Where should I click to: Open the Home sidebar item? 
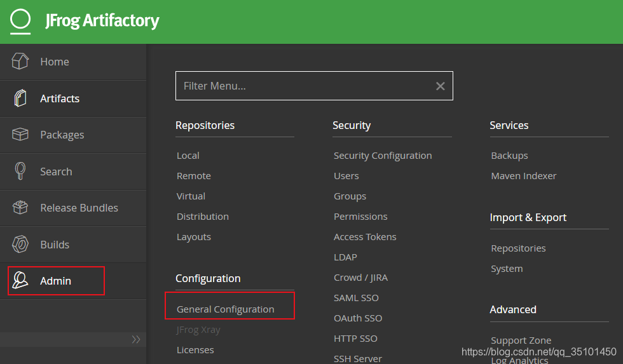click(x=73, y=62)
